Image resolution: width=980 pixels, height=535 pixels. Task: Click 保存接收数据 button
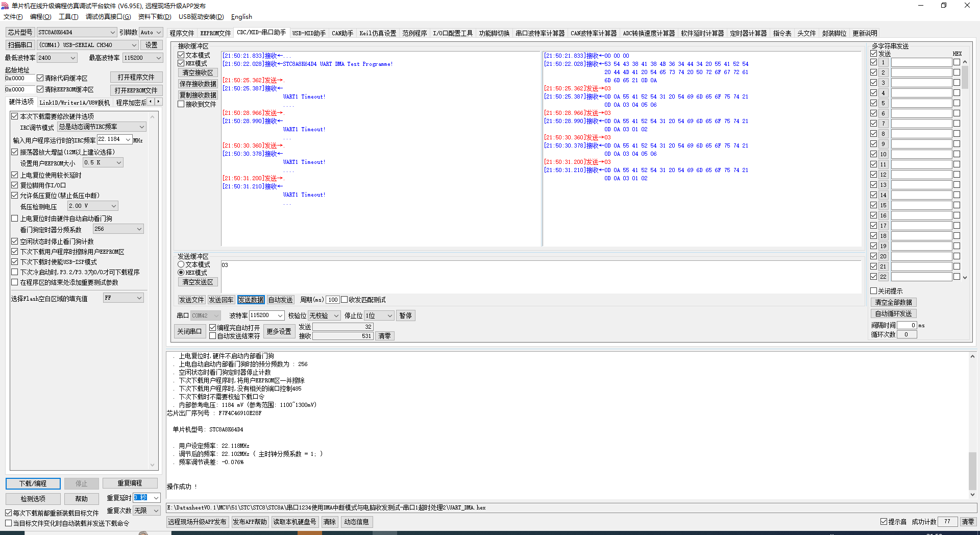point(198,84)
